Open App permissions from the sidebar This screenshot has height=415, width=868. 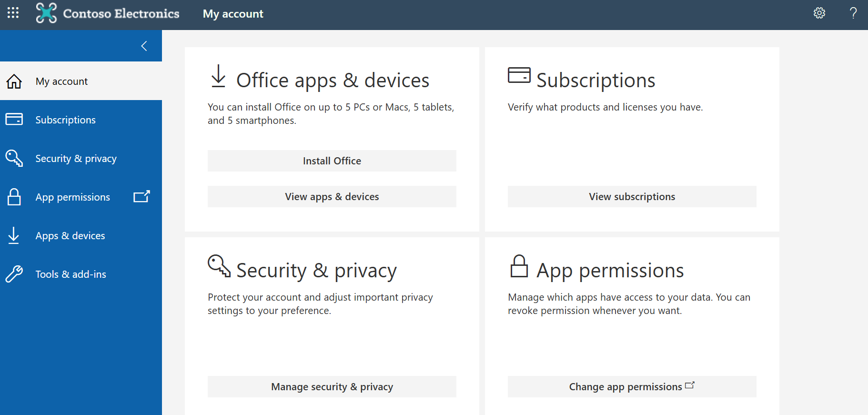pos(81,197)
